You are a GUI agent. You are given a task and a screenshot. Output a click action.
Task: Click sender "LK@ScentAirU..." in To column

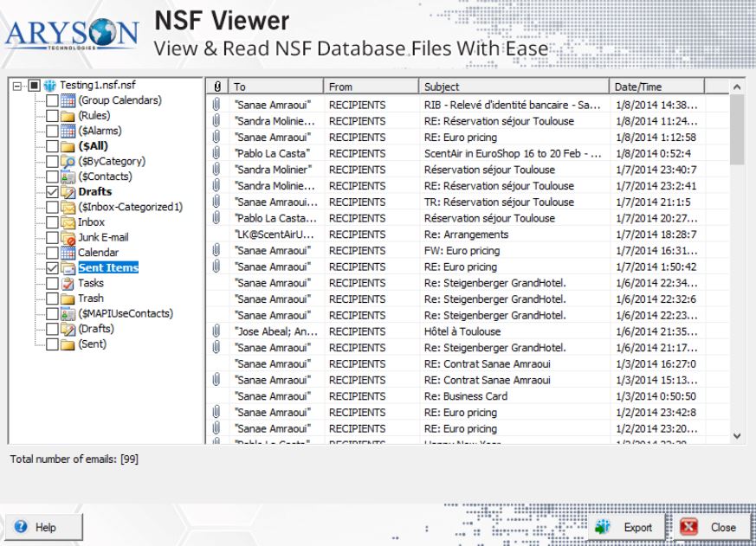[275, 234]
